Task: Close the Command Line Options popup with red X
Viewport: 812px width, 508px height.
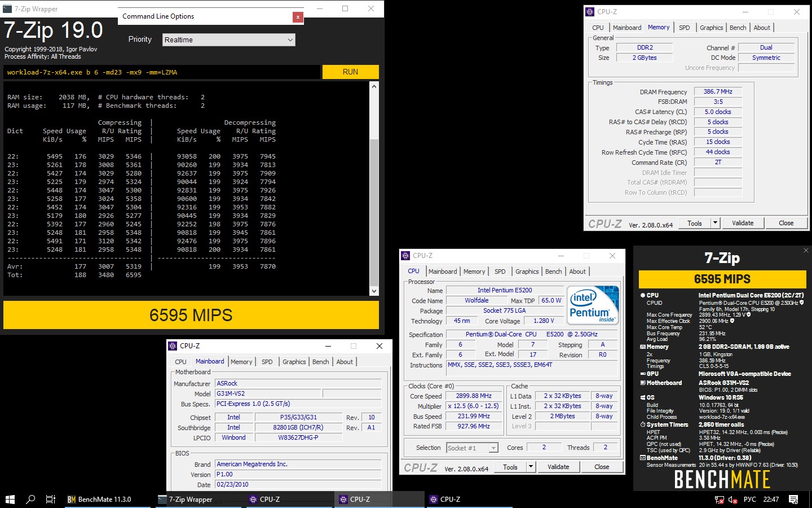Action: coord(298,17)
